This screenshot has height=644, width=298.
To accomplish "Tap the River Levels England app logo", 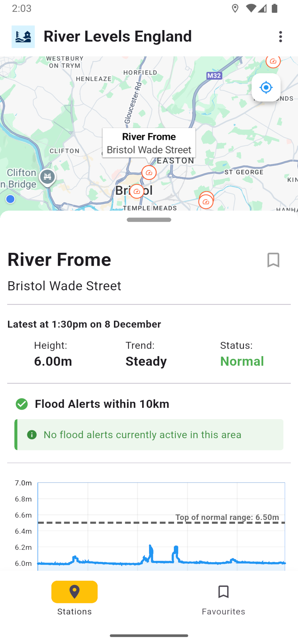I will click(23, 37).
